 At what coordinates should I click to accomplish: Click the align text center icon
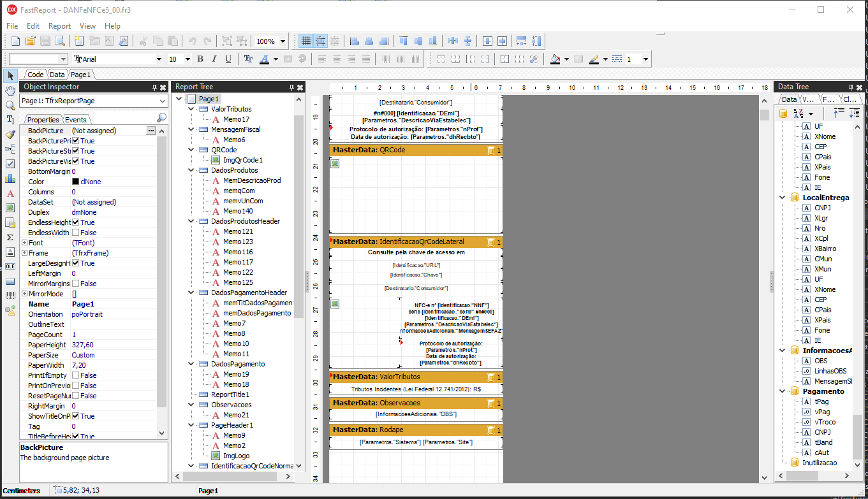(x=336, y=59)
